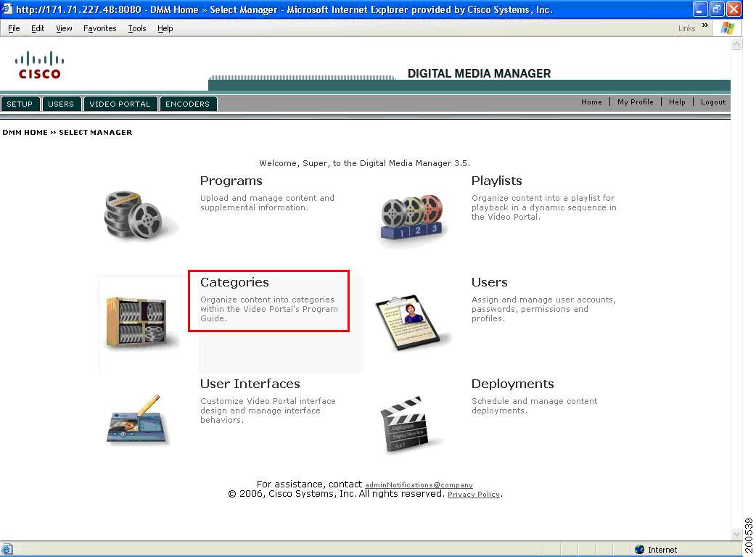Open the Favorites menu

99,28
